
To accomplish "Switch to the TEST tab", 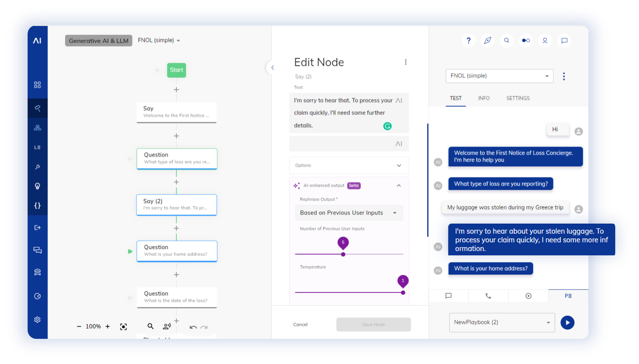I will pyautogui.click(x=456, y=99).
